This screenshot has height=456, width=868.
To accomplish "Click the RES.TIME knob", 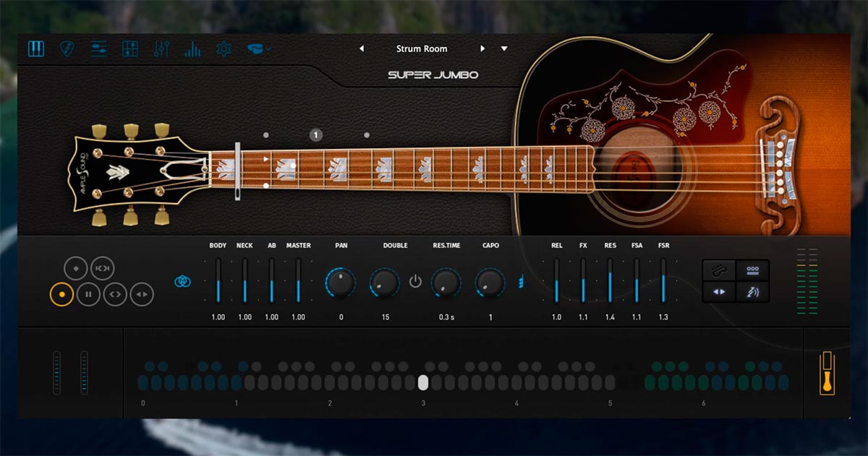I will (x=446, y=282).
